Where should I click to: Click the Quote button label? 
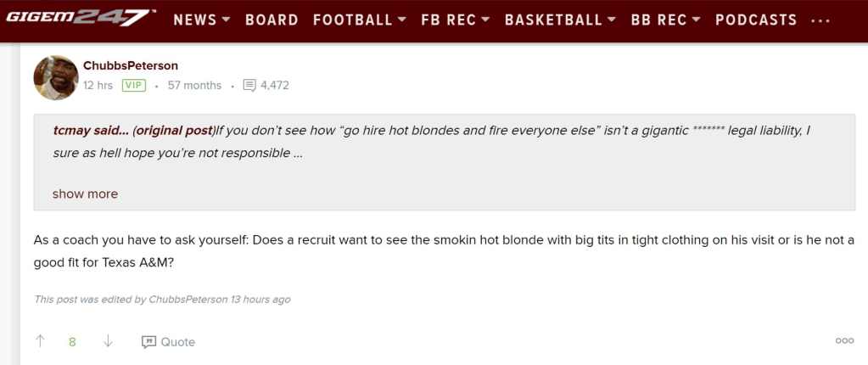tap(178, 342)
